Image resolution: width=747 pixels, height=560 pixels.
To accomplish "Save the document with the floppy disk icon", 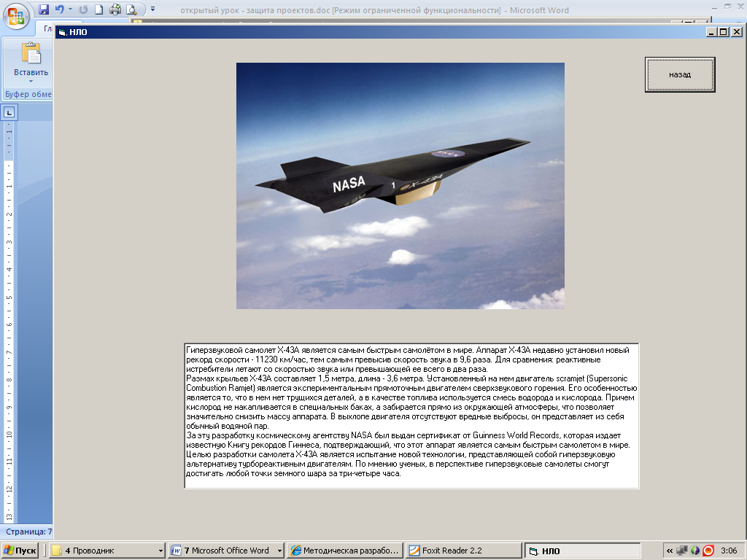I will [x=44, y=9].
